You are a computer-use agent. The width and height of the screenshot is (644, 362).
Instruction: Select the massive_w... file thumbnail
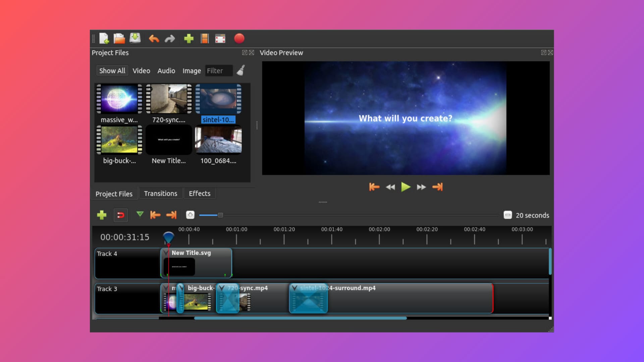coord(119,99)
